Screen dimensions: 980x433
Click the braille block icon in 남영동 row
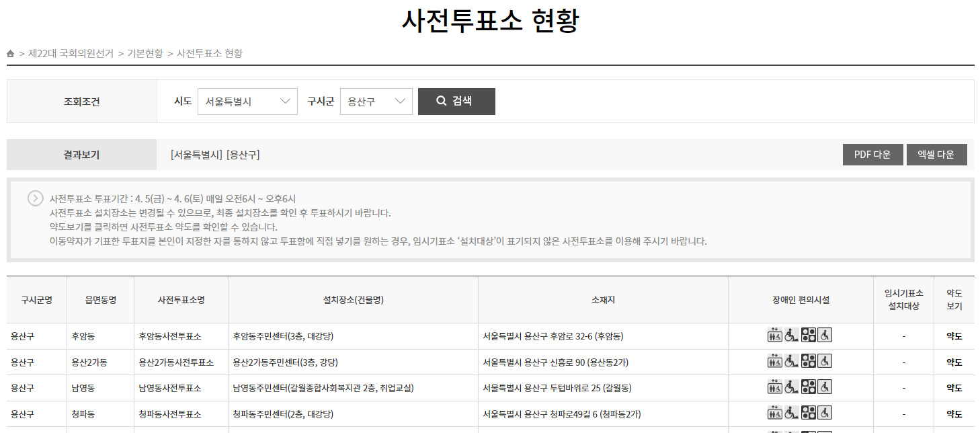[808, 387]
